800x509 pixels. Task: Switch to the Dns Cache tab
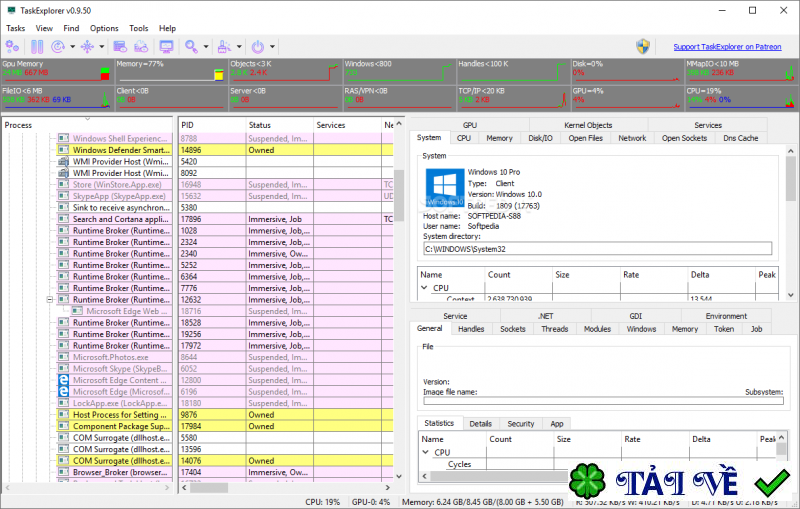point(740,138)
